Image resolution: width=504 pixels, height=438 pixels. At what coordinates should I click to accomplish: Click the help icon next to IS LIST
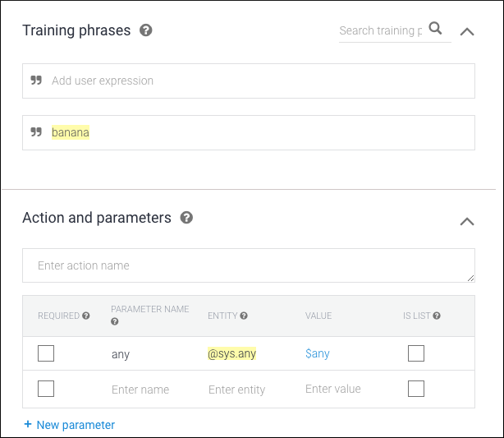437,316
